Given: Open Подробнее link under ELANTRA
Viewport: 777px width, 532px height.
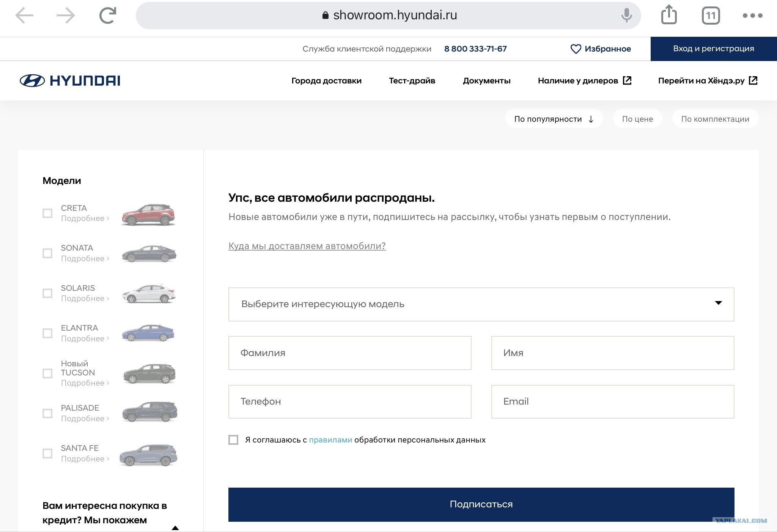Looking at the screenshot, I should tap(85, 339).
